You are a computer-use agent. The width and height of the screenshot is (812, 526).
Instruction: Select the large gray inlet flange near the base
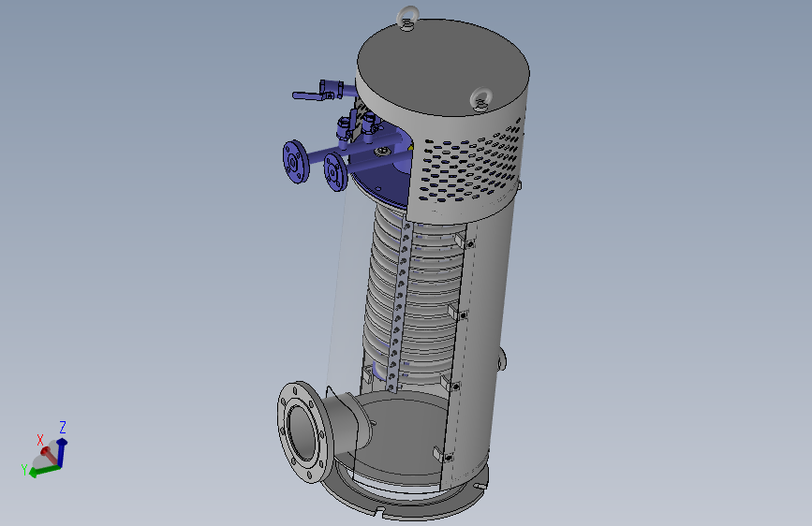pyautogui.click(x=304, y=432)
